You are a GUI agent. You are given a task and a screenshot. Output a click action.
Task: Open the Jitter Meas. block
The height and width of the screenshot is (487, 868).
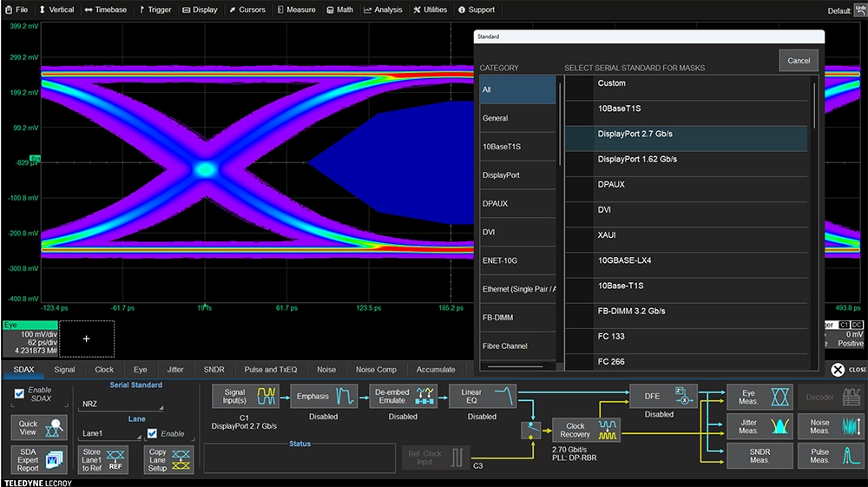point(759,427)
